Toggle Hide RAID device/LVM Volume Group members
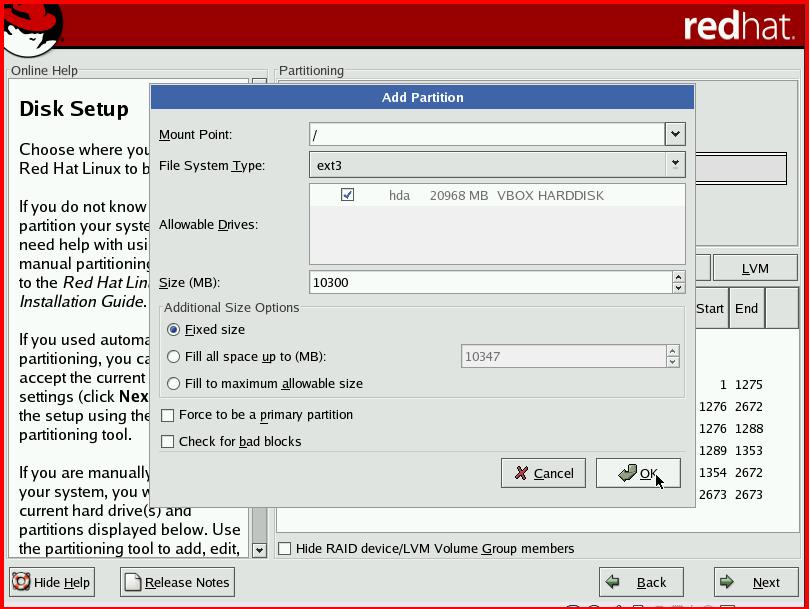This screenshot has width=810, height=609. coord(285,549)
